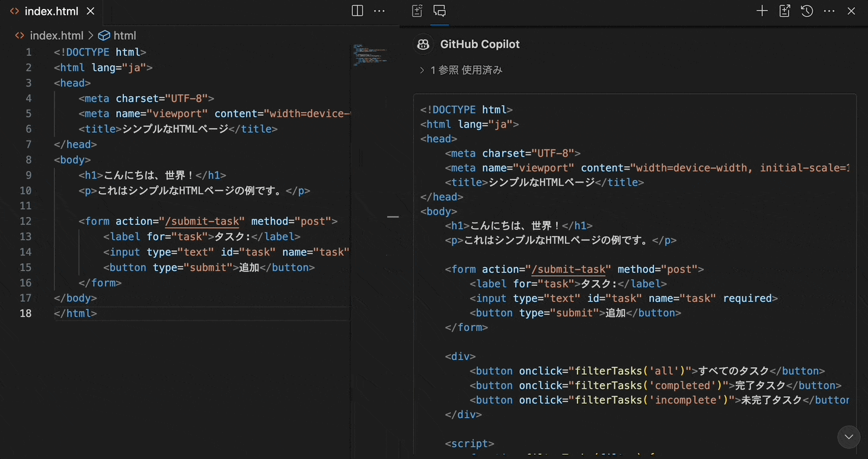Click the file icon on the index.html tab
This screenshot has height=459, width=868.
14,11
